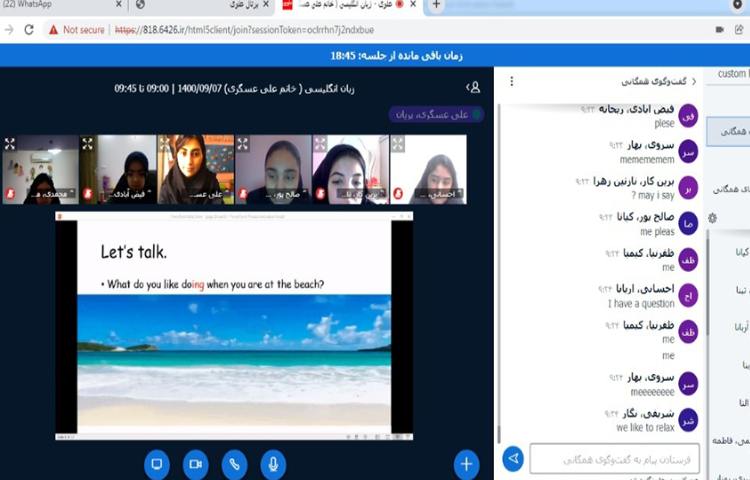This screenshot has height=480, width=750.
Task: Toggle screen share button in bottom toolbar
Action: 156,463
